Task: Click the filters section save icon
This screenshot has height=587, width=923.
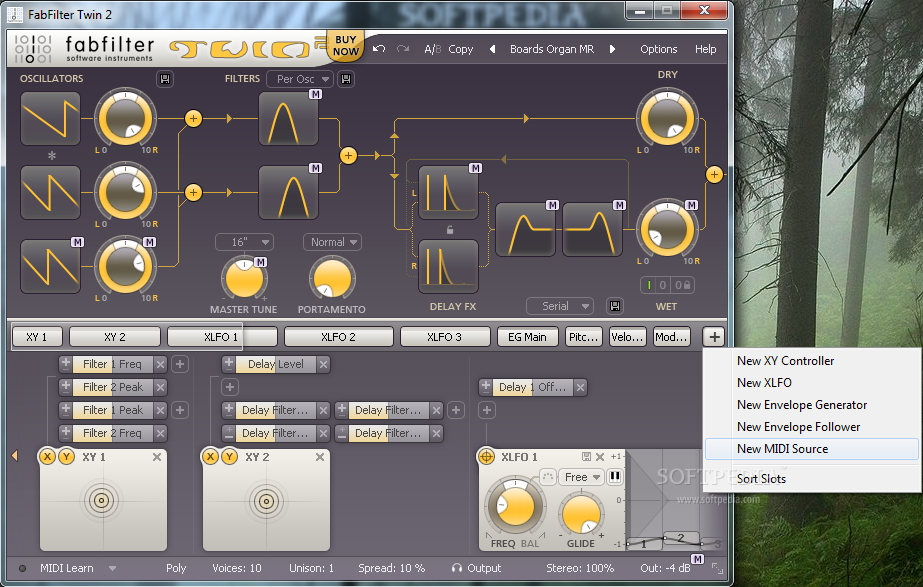Action: point(346,79)
